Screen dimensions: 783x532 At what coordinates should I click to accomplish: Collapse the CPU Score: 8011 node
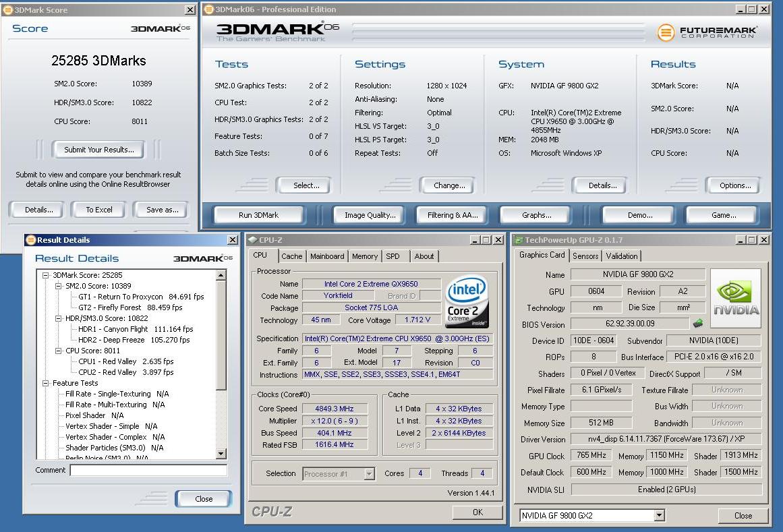coord(59,351)
